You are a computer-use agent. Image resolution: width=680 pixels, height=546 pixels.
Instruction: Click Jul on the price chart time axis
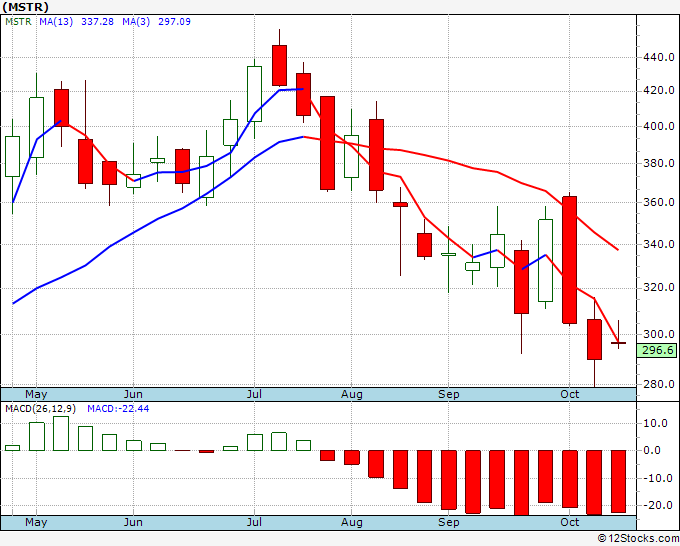click(x=254, y=394)
